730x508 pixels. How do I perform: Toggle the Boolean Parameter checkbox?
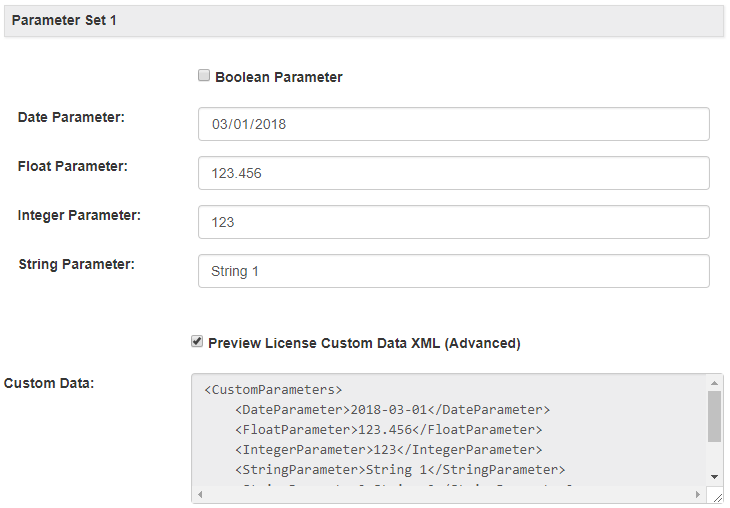(204, 76)
